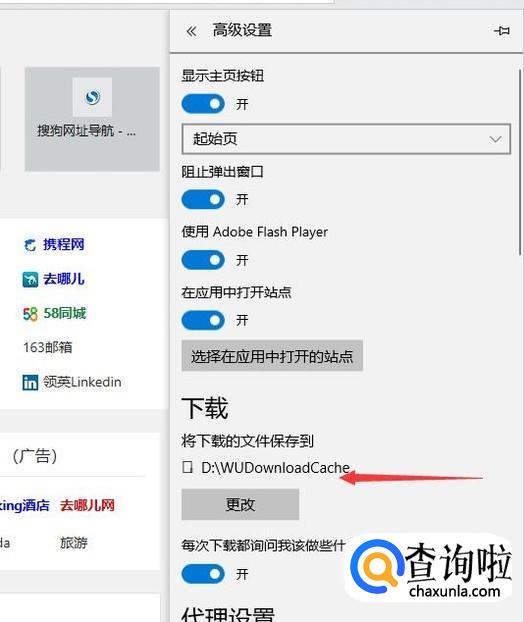Click the back chevron beside 高级设置
Image resolution: width=524 pixels, height=622 pixels.
coord(191,31)
